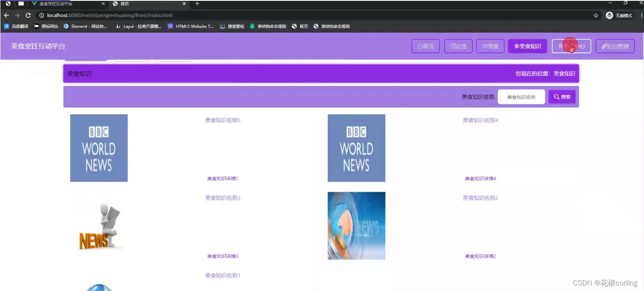Close the 美食烹饪互动平台 tab
The height and width of the screenshot is (291, 644).
click(x=103, y=4)
